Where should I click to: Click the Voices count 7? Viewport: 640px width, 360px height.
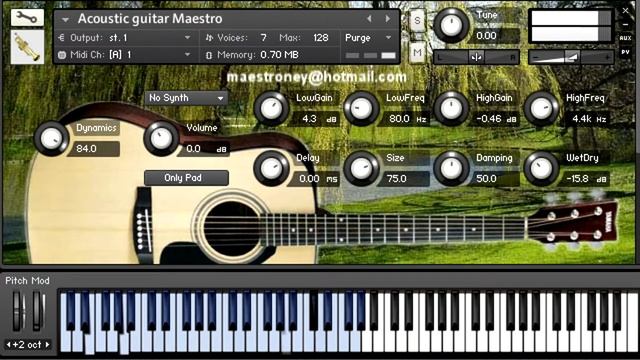pyautogui.click(x=264, y=38)
